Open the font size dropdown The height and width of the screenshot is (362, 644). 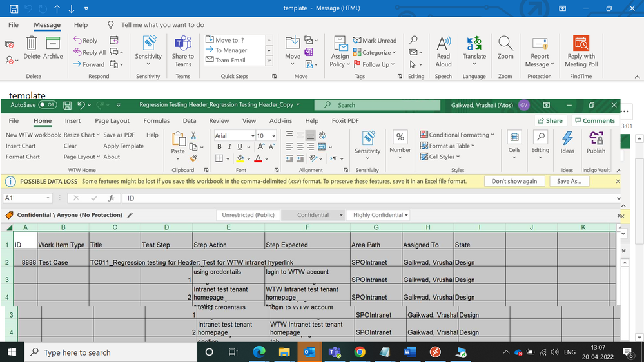[x=272, y=136]
